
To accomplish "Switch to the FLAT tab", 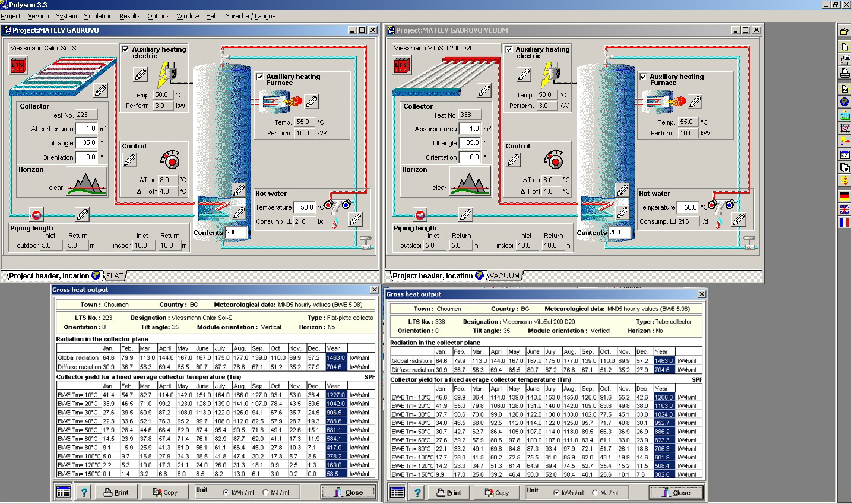I will click(x=115, y=275).
